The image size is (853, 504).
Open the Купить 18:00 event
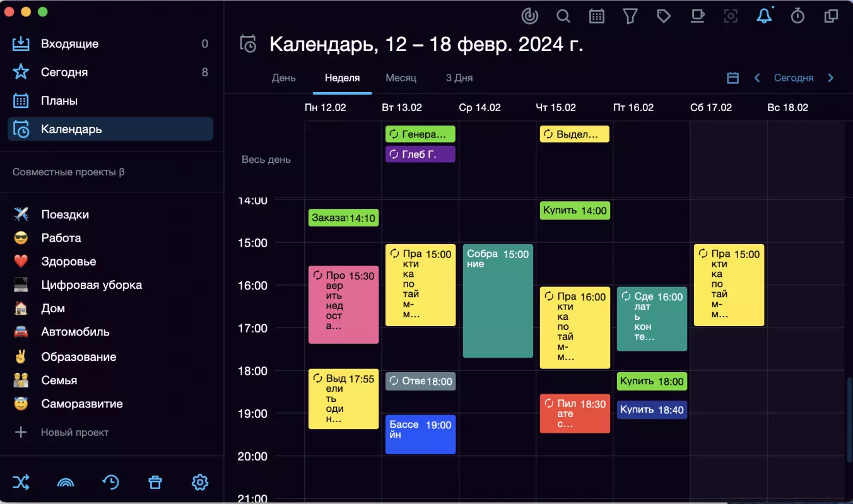coord(652,381)
